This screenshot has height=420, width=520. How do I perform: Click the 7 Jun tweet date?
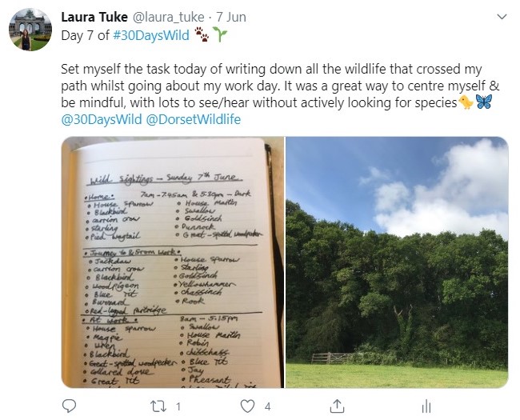point(232,16)
